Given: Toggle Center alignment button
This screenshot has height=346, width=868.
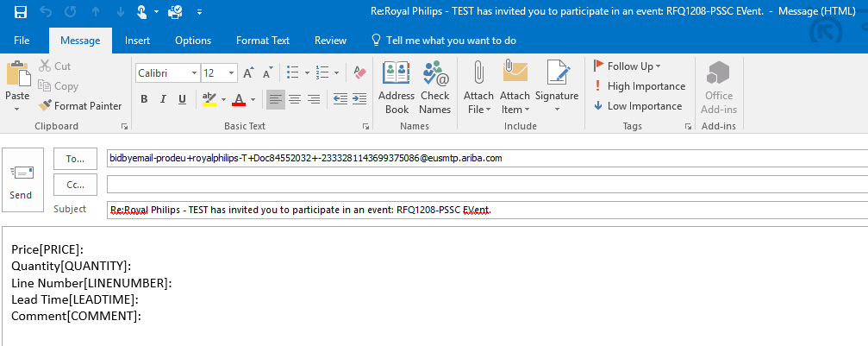Looking at the screenshot, I should pos(295,99).
